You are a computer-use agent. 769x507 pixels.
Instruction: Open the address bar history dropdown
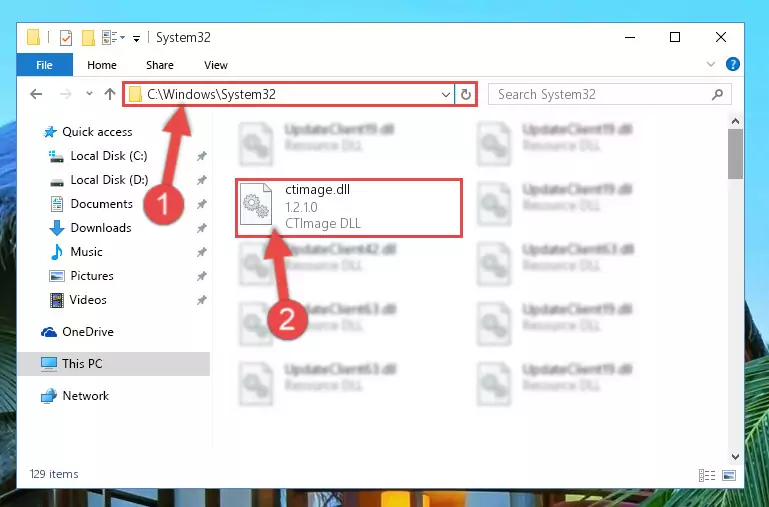[x=446, y=95]
